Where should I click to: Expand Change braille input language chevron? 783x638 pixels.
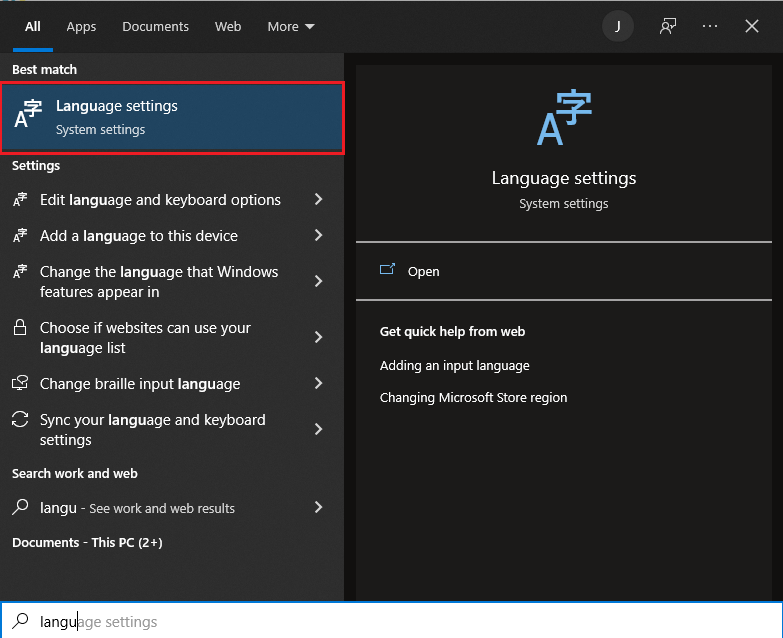[319, 383]
